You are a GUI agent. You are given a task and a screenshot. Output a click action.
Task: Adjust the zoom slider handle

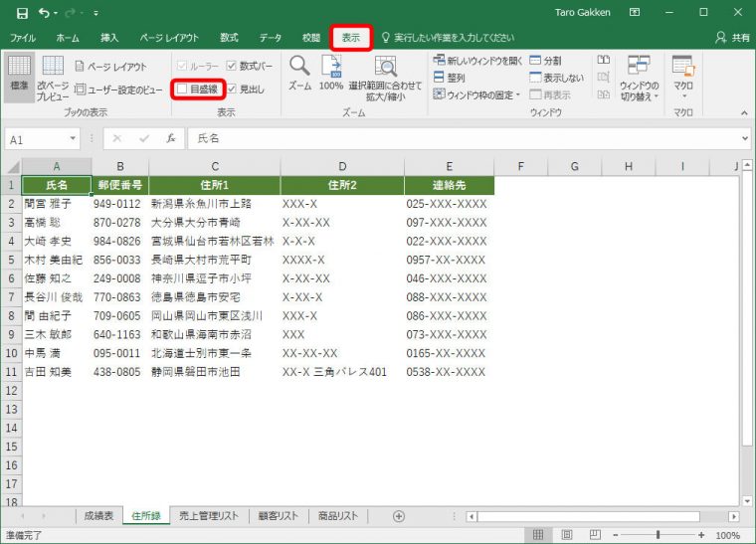tap(658, 535)
